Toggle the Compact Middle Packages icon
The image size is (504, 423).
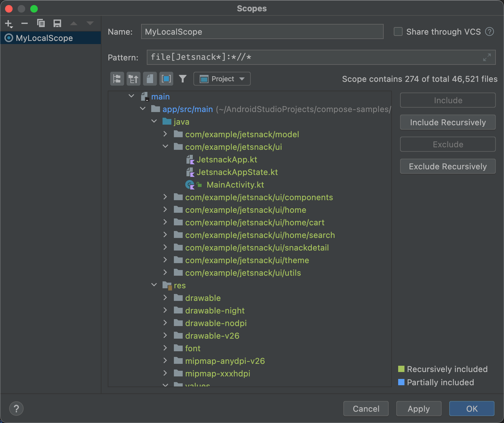click(133, 79)
